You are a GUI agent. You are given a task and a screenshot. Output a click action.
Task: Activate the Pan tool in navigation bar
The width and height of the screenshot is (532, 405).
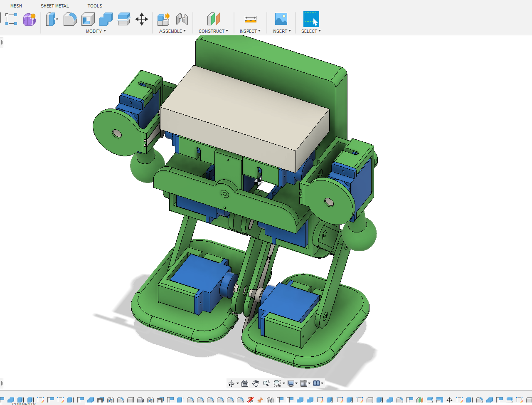click(x=256, y=383)
